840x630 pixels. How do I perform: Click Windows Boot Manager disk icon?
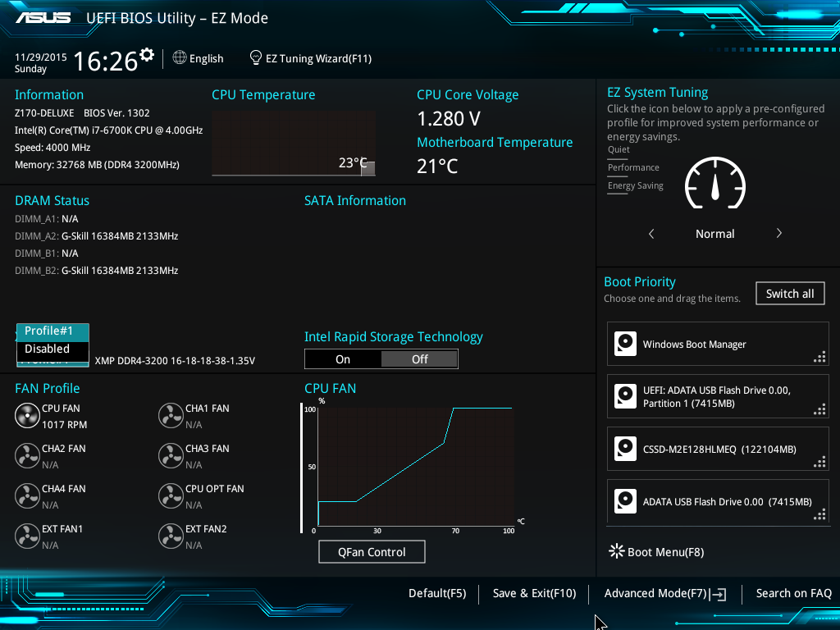[625, 344]
